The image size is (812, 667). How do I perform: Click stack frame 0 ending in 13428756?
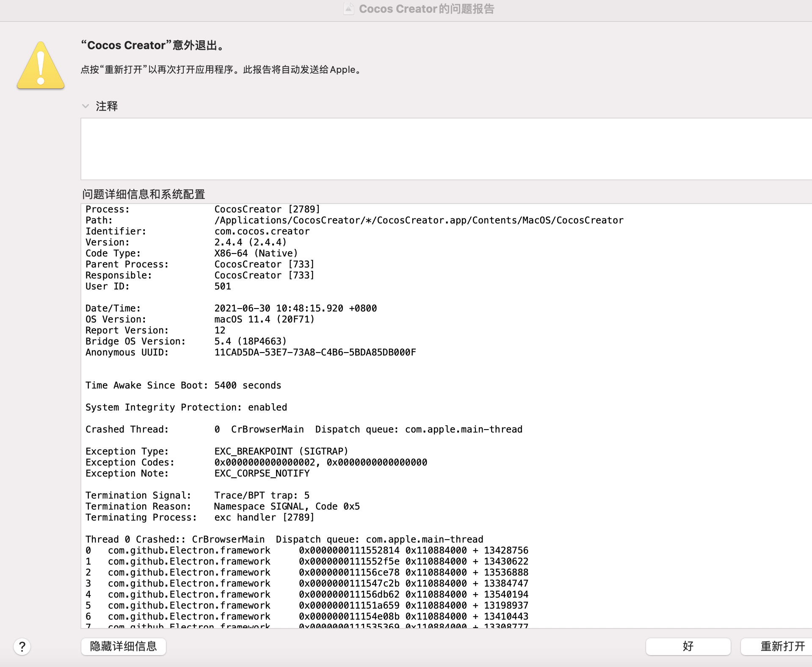[x=307, y=550]
